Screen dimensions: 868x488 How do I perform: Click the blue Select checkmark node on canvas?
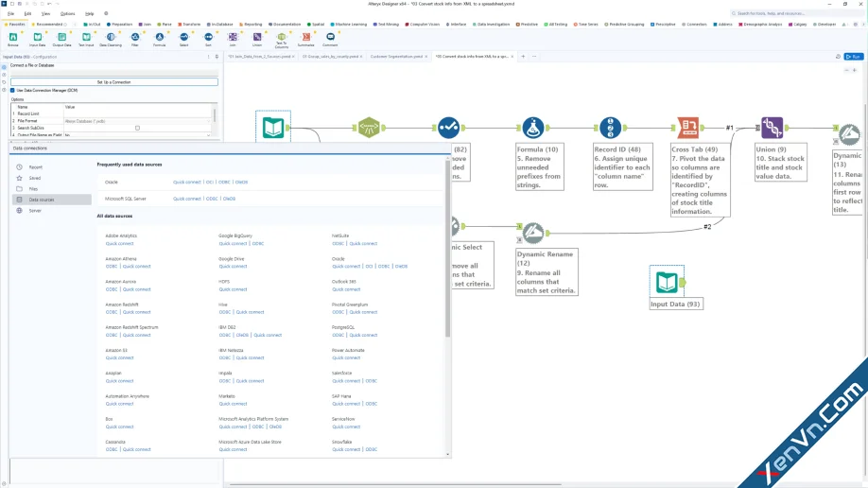pos(448,128)
